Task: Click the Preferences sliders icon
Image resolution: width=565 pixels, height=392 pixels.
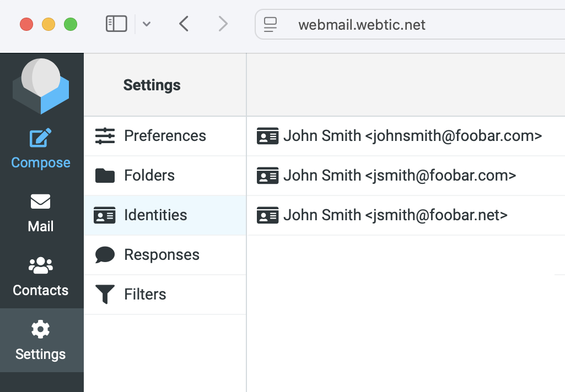Action: pos(105,136)
